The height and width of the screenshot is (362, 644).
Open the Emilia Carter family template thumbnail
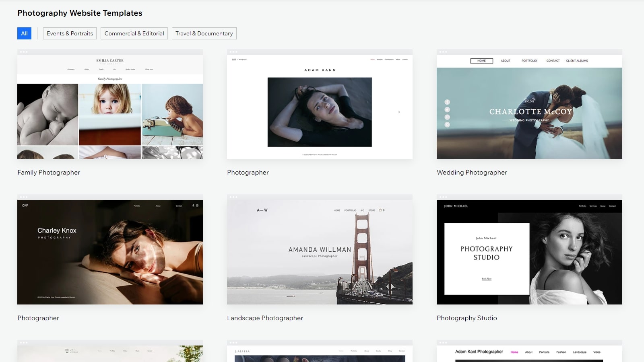point(110,104)
